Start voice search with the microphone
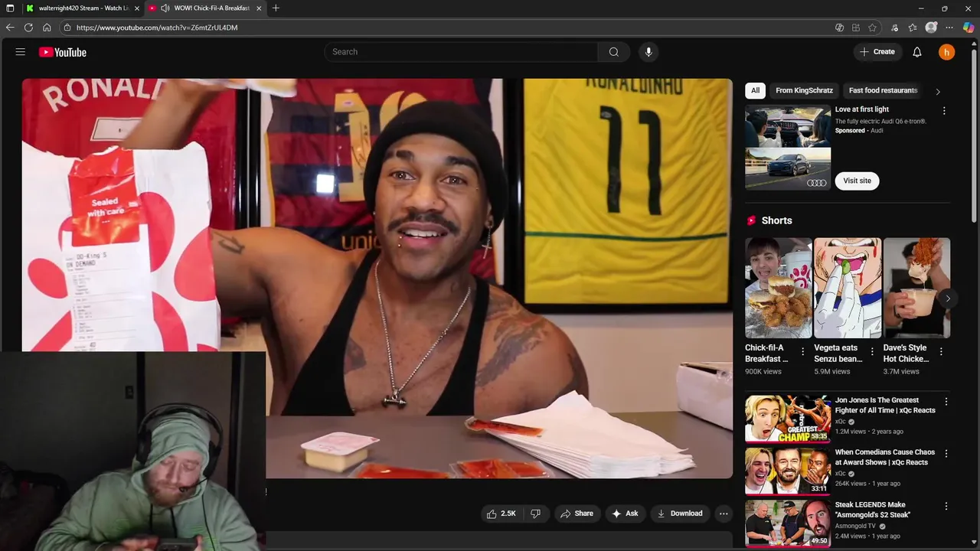This screenshot has height=551, width=980. point(648,52)
